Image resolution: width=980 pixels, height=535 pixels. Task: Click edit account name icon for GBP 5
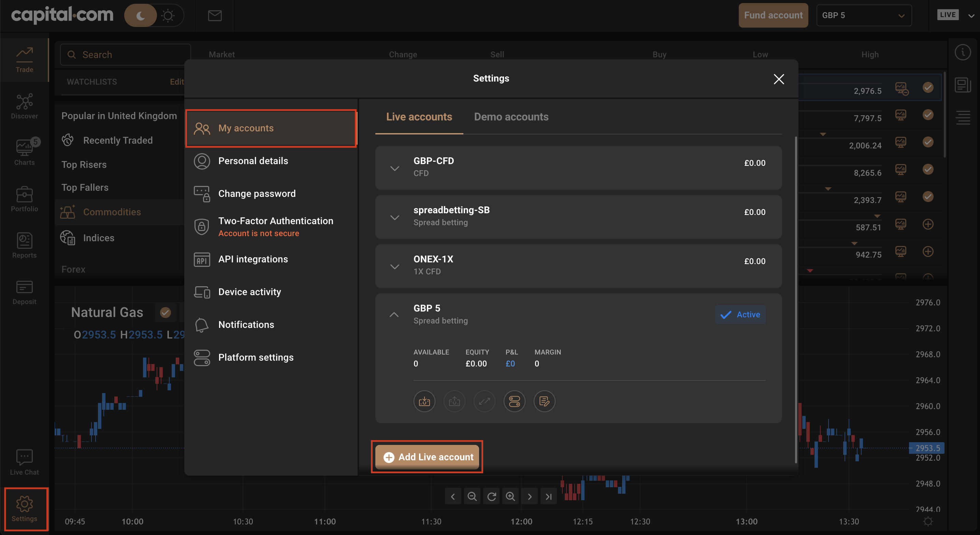point(544,401)
